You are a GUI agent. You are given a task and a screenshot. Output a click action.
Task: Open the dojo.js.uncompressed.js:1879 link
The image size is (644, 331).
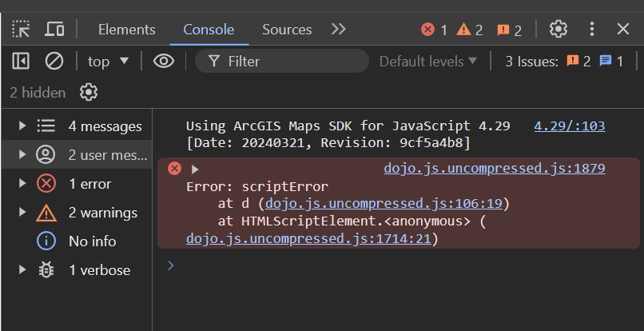tap(494, 168)
